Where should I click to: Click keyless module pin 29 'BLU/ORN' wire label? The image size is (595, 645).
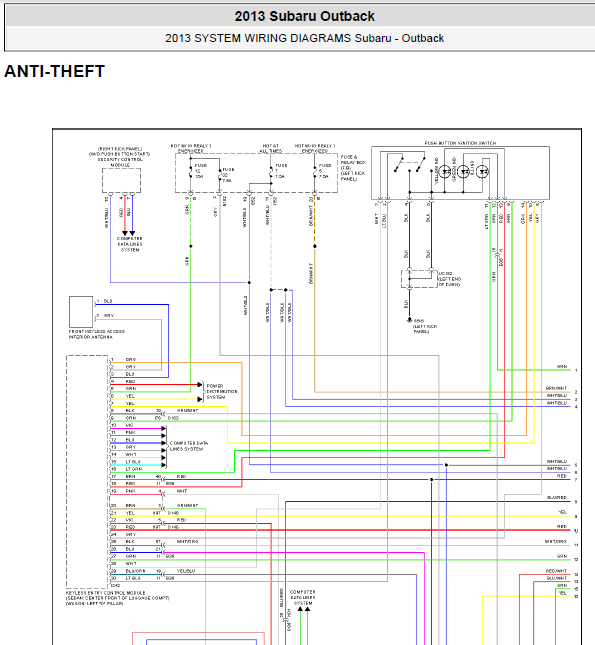(135, 571)
